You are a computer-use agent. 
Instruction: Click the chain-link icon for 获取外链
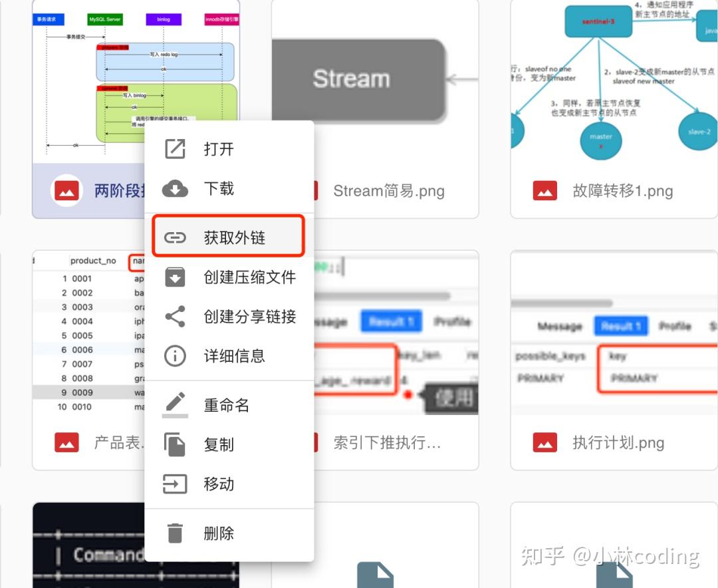(x=174, y=235)
